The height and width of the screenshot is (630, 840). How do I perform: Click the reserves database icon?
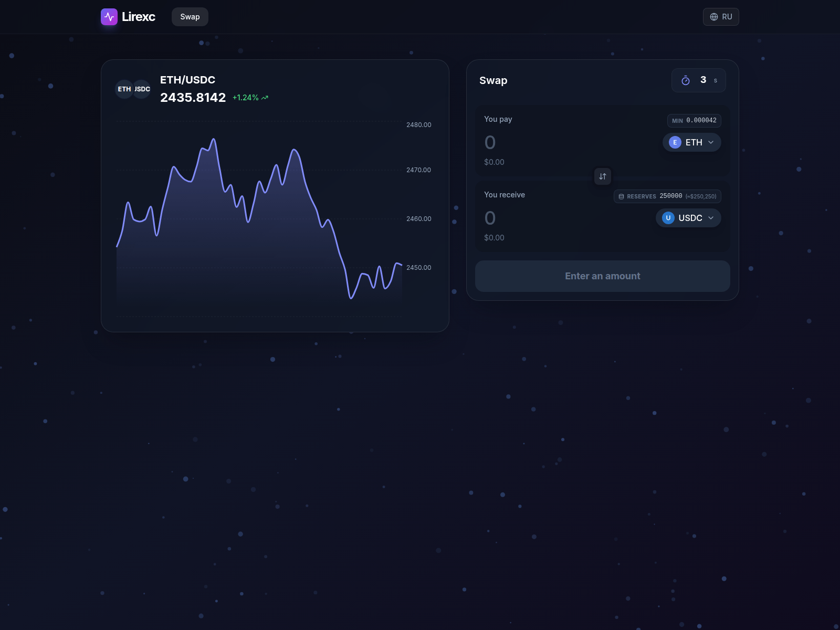tap(622, 196)
